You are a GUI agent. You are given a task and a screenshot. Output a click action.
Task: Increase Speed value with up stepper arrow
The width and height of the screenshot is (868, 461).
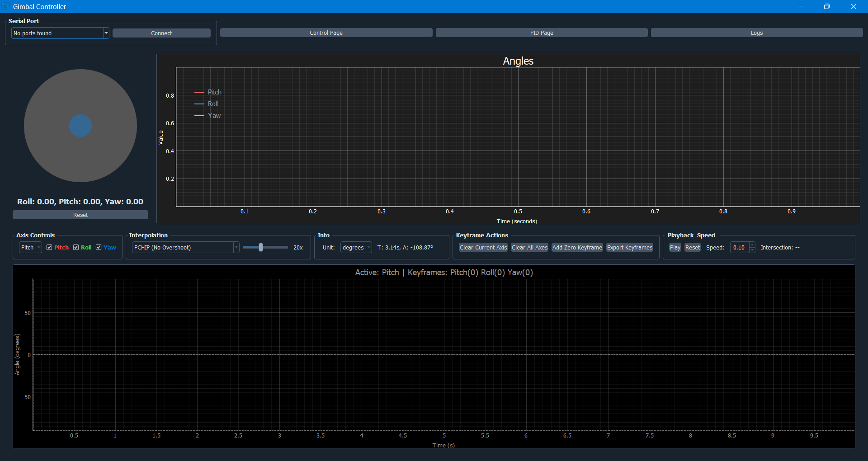pyautogui.click(x=752, y=245)
